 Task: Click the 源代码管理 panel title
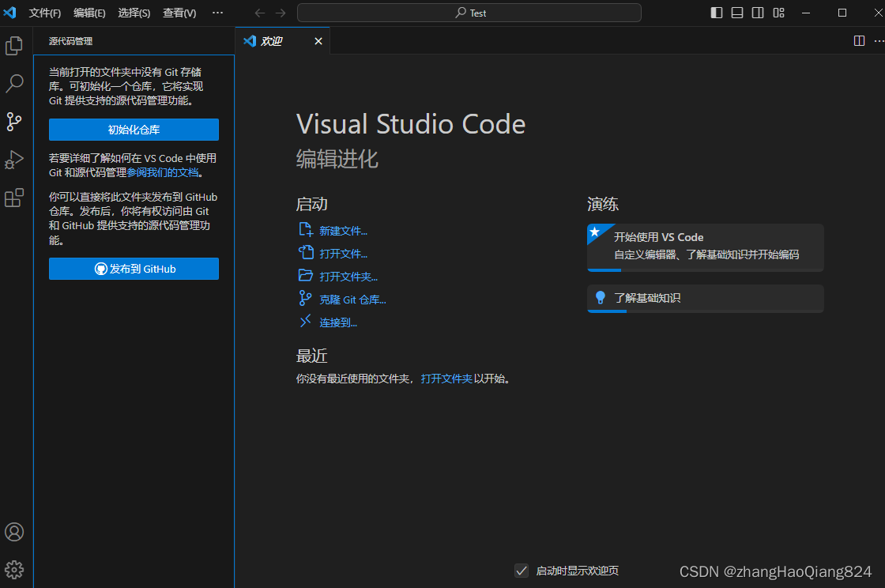pyautogui.click(x=70, y=41)
